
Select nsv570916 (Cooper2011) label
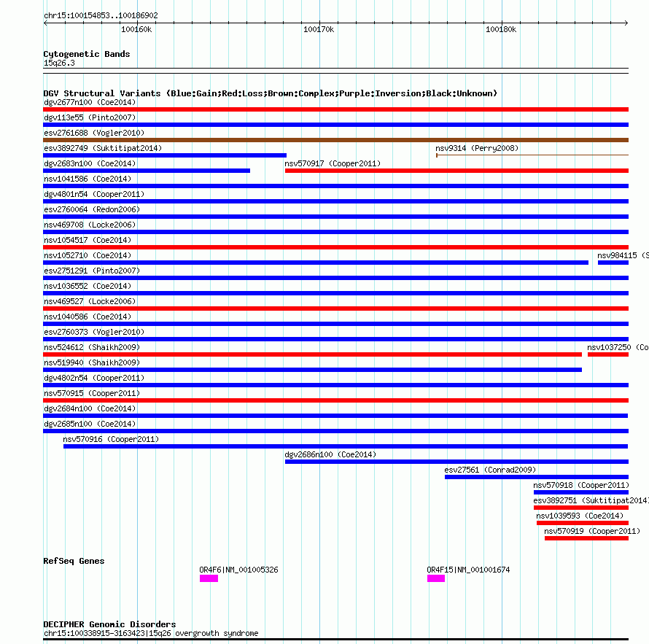click(x=111, y=439)
